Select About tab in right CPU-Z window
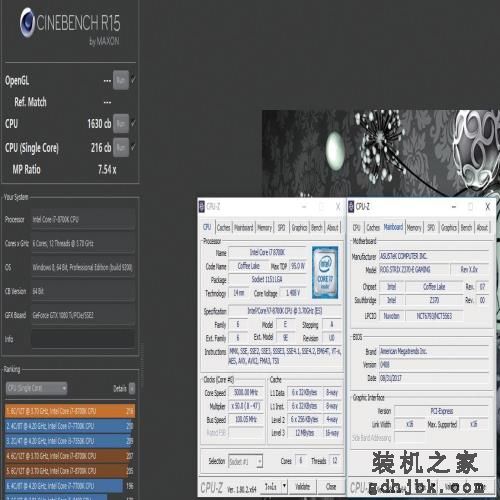 [482, 228]
